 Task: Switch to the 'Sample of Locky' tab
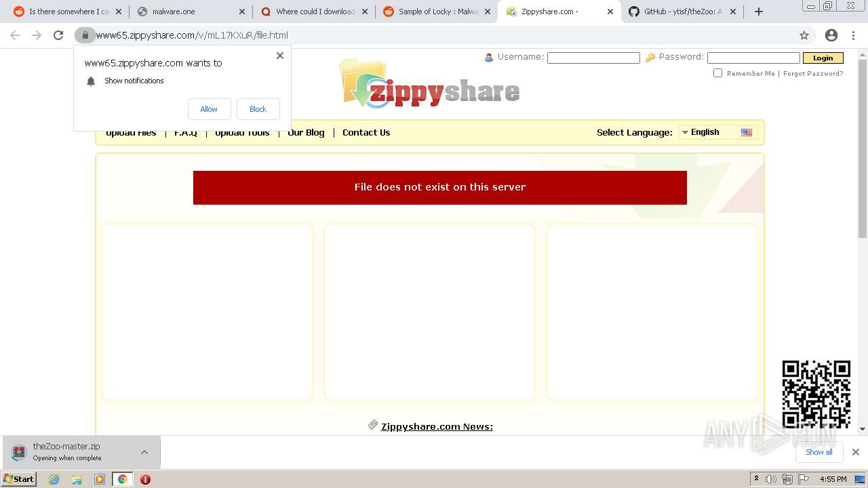point(438,12)
